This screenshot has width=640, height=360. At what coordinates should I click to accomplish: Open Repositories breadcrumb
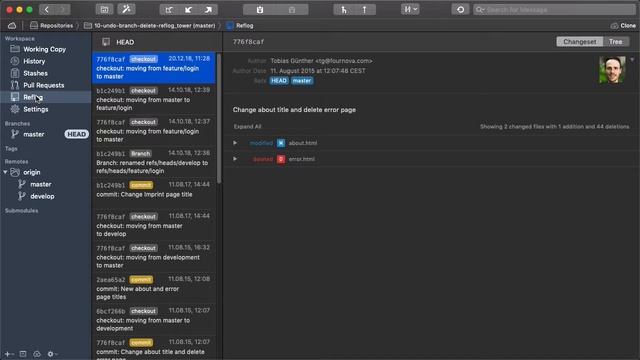pos(52,26)
